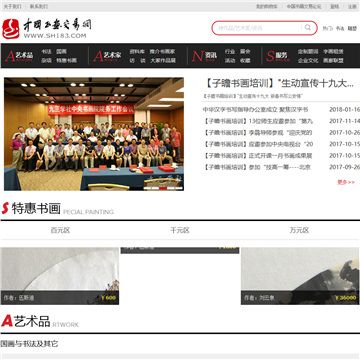Switch to the 百元区 tab
This screenshot has width=360, height=360.
coord(60,230)
